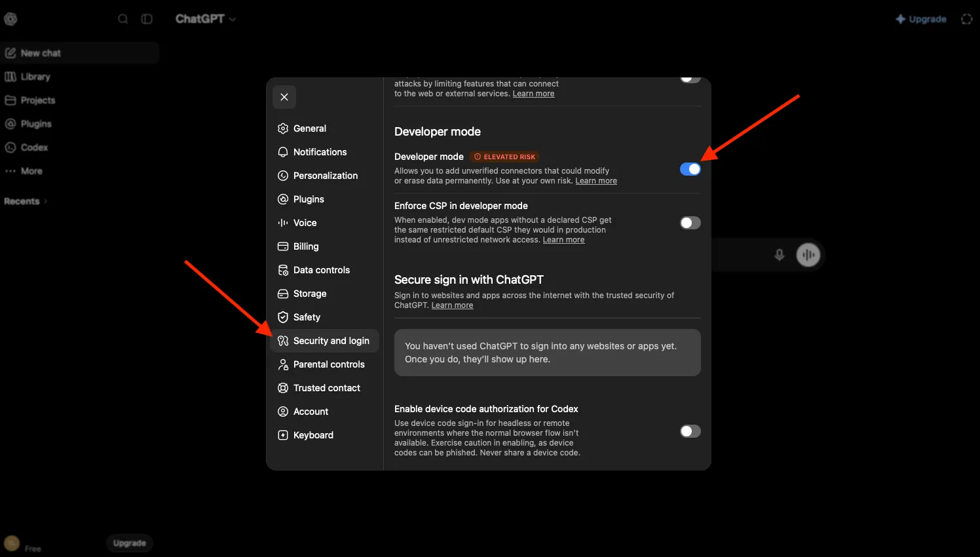Open Projects in the main sidebar
980x557 pixels.
80,100
